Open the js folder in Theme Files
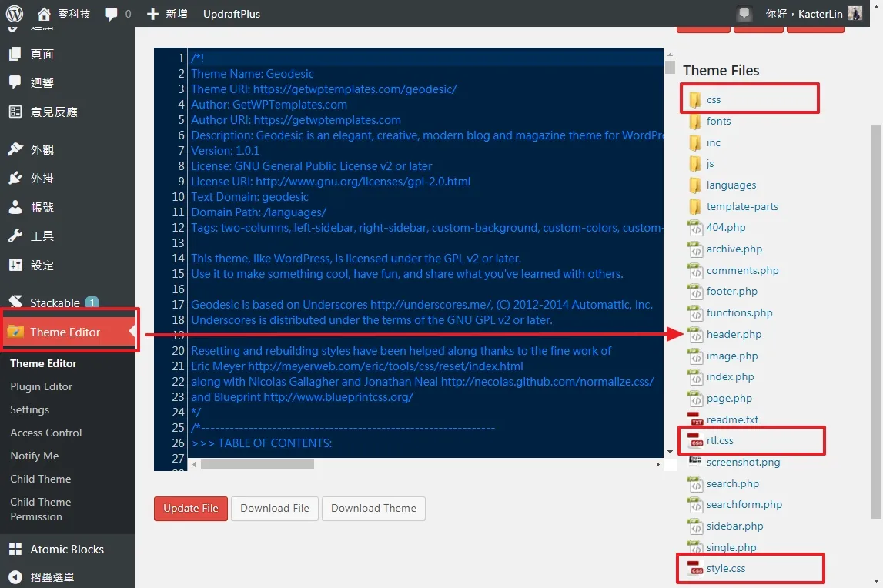The height and width of the screenshot is (588, 883). pyautogui.click(x=710, y=164)
